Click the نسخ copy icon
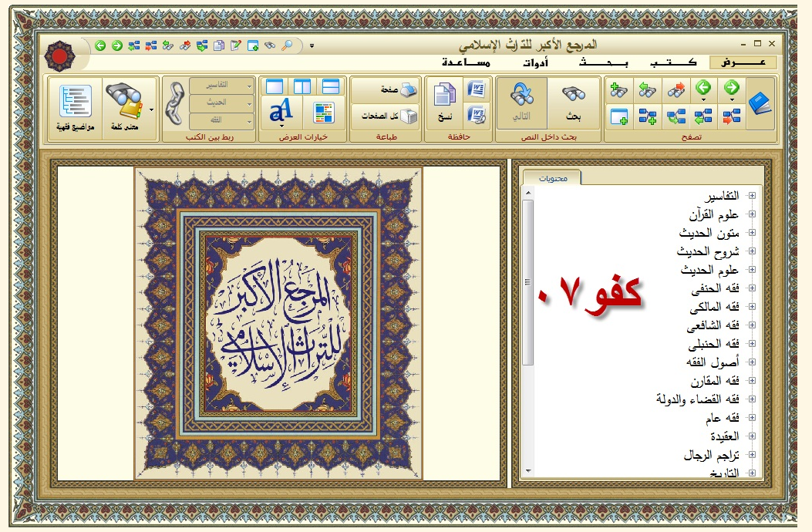812x532 pixels. [x=445, y=102]
